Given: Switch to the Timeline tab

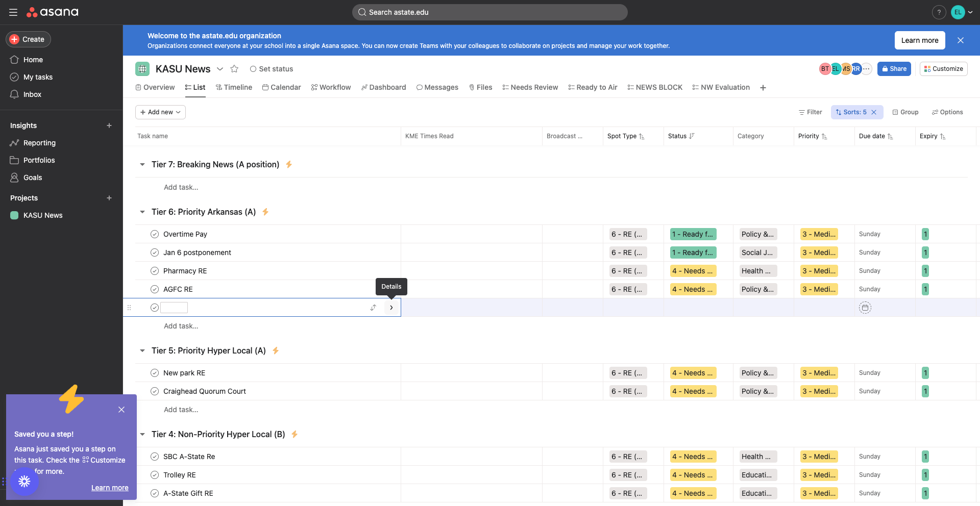Looking at the screenshot, I should coord(234,87).
